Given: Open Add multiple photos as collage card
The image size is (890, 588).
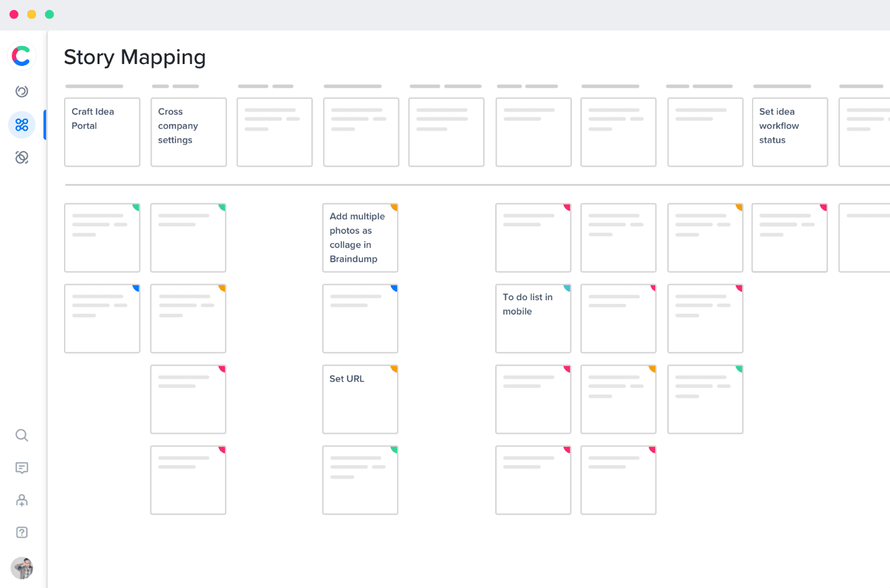Looking at the screenshot, I should point(360,237).
